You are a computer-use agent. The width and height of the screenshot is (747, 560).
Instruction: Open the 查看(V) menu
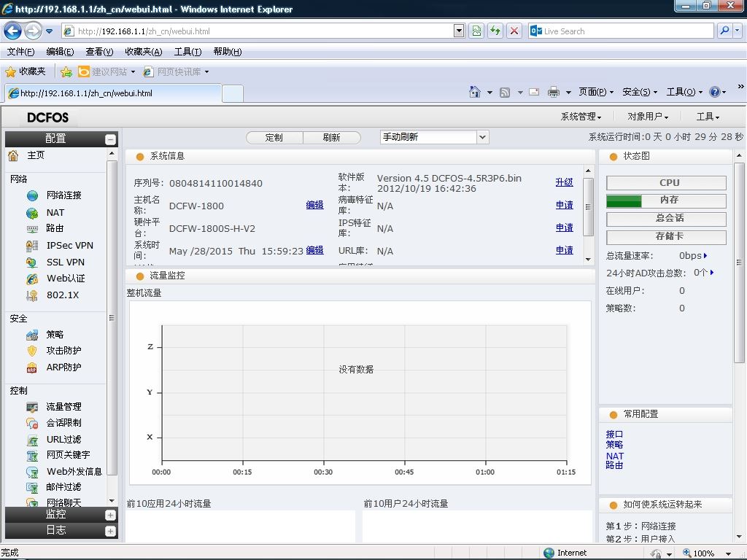(x=99, y=52)
